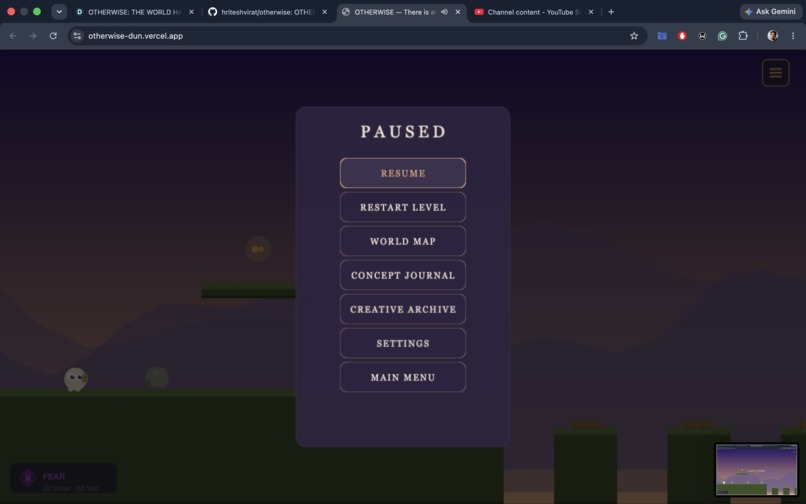806x504 pixels.
Task: Go forward in the browser
Action: [33, 35]
